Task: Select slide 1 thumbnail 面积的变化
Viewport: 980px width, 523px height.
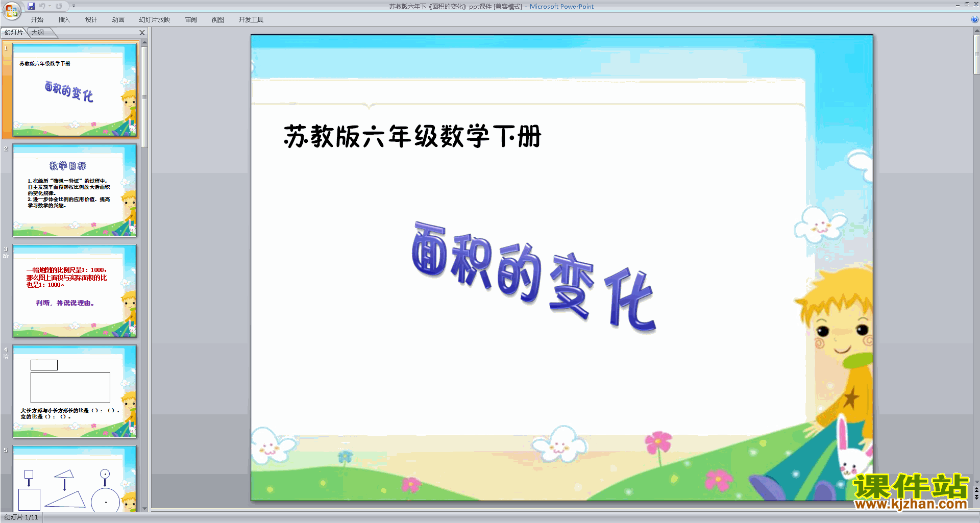Action: [x=75, y=90]
